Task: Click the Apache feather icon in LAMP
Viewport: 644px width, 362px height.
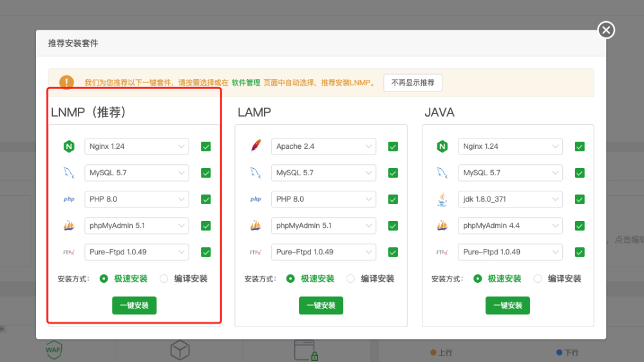Action: point(256,146)
